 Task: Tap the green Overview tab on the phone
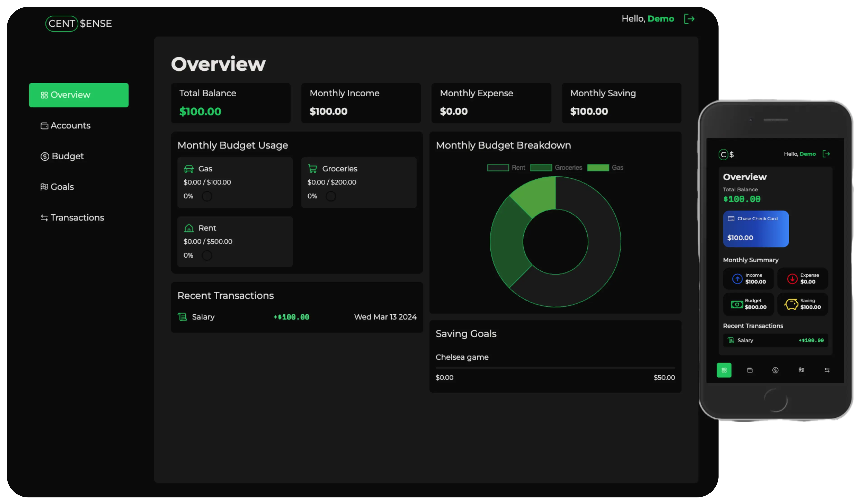pos(724,370)
